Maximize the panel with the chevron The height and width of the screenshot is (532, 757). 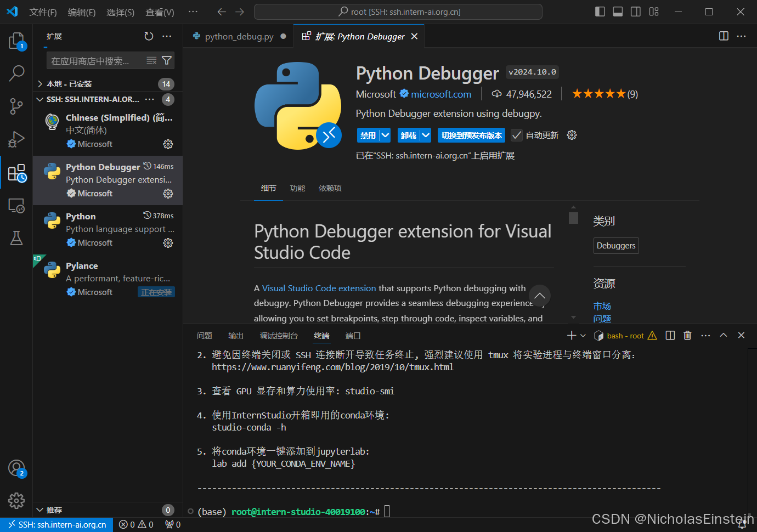(723, 335)
